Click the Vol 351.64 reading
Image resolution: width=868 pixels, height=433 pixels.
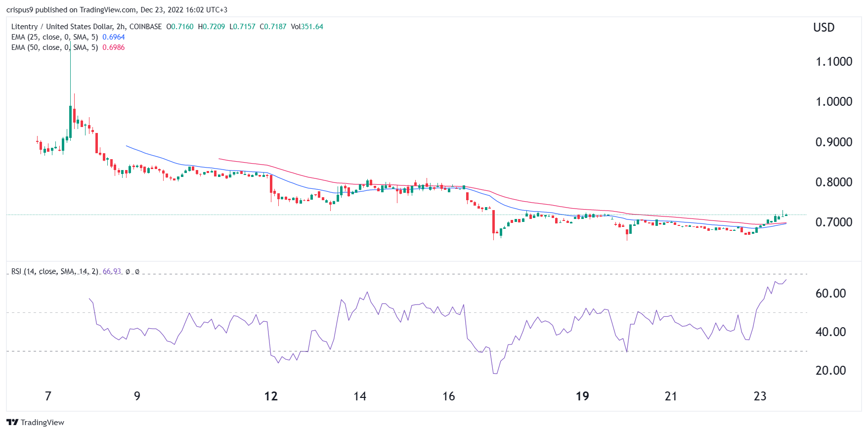click(307, 27)
